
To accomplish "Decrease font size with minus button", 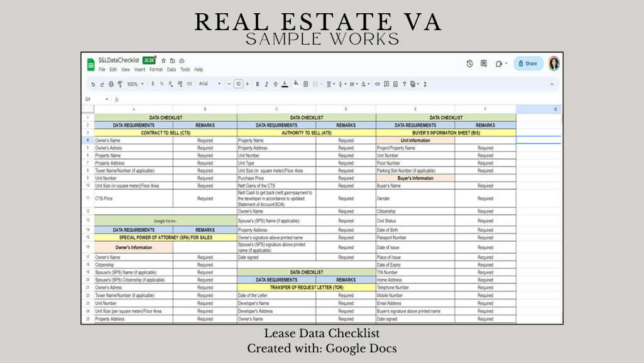I will 229,84.
